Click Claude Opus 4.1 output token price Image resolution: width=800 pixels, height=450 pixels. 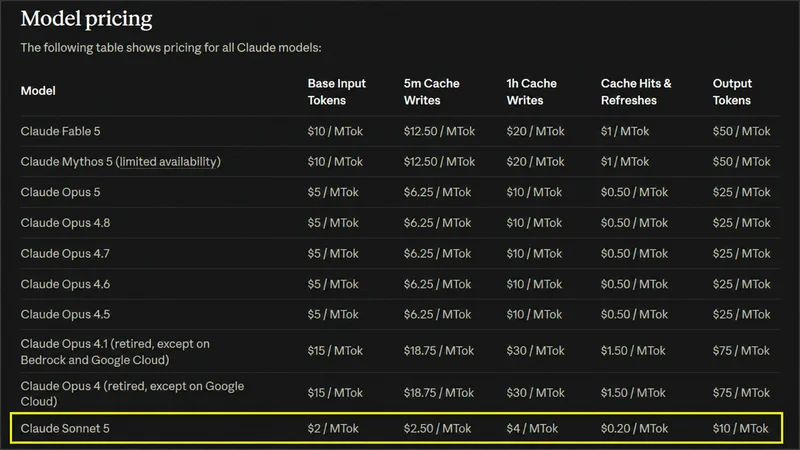click(x=741, y=351)
